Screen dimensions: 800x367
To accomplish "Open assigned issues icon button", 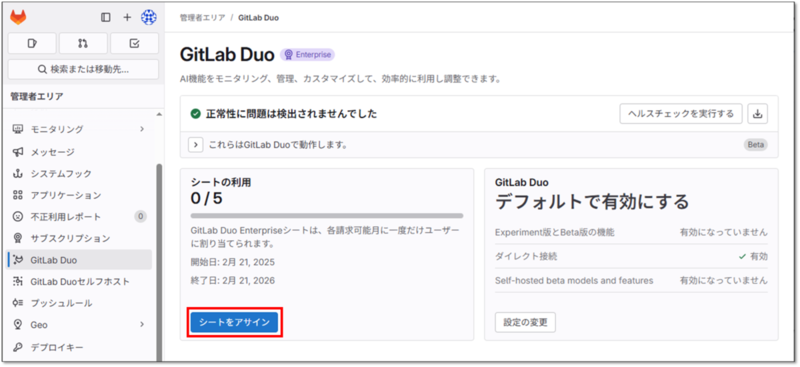I will pyautogui.click(x=32, y=43).
